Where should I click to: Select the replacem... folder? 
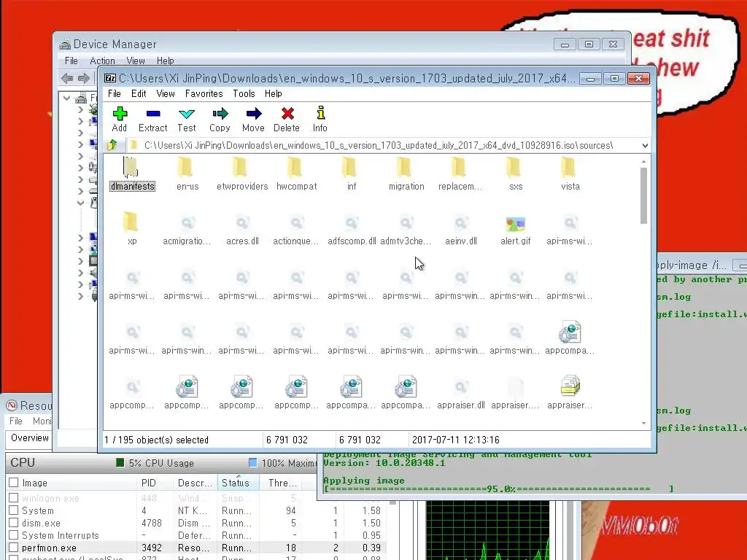(460, 174)
